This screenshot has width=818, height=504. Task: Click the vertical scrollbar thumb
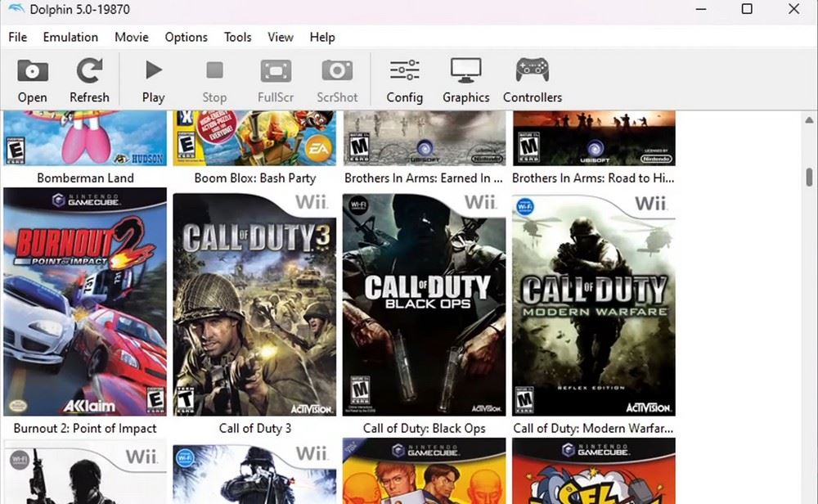[x=809, y=178]
